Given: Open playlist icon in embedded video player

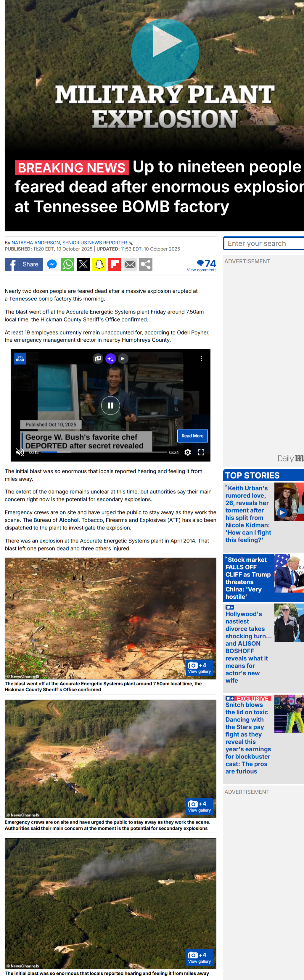Looking at the screenshot, I should tap(98, 359).
